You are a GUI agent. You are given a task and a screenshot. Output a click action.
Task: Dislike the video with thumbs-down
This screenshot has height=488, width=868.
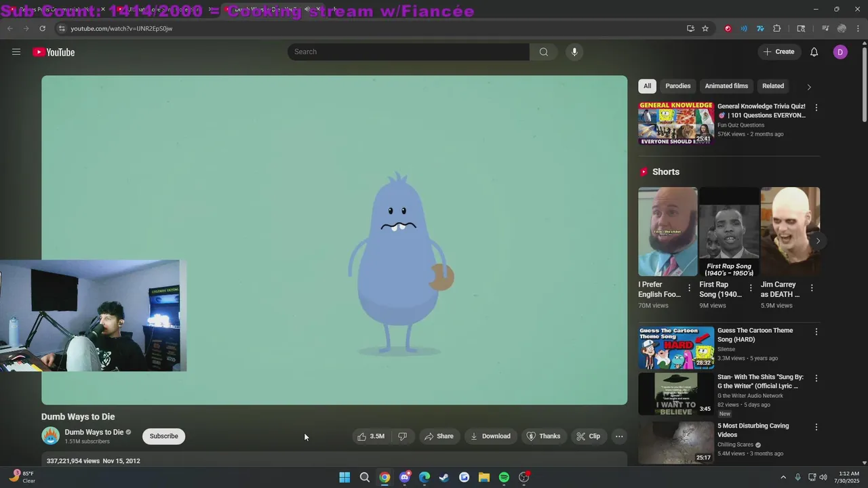tap(403, 436)
